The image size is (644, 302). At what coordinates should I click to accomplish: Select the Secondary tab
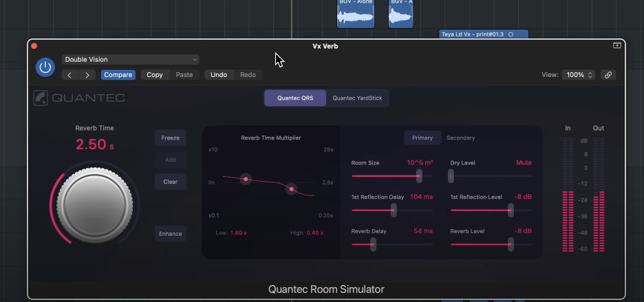tap(460, 138)
